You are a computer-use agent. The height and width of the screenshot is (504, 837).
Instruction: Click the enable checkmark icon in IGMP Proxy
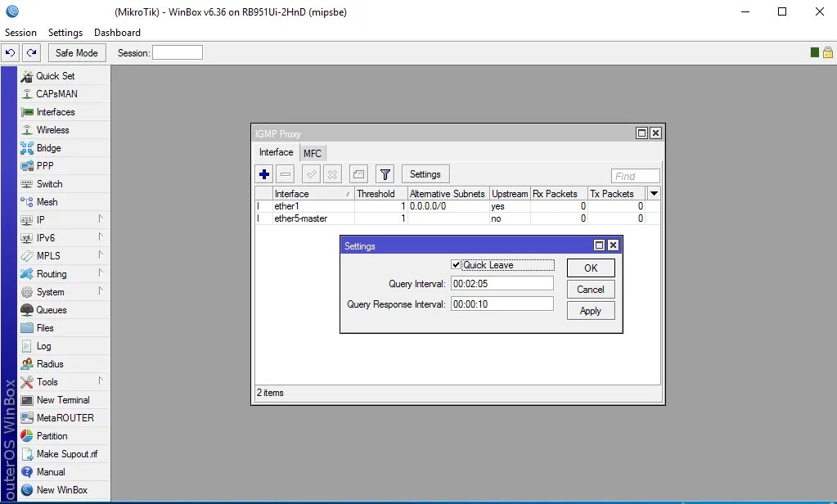pos(311,174)
